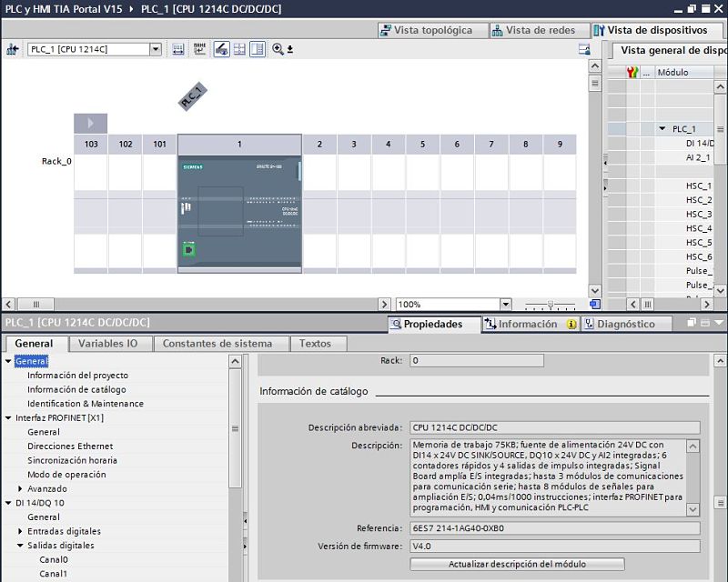The height and width of the screenshot is (582, 728).
Task: Click Actualizar descripción del módulo button
Action: tap(517, 565)
